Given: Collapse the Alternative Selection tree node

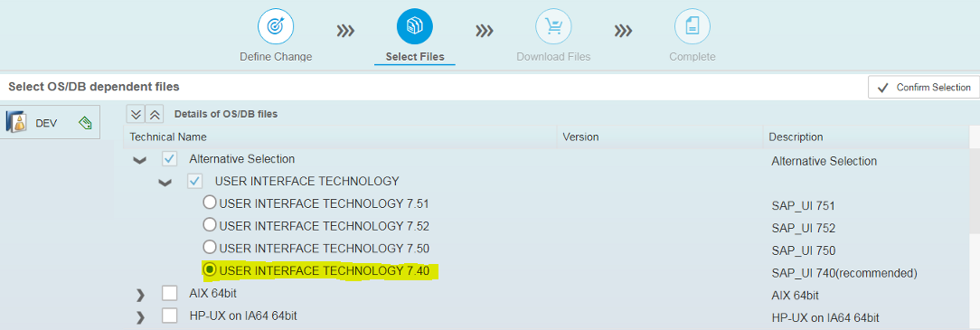Looking at the screenshot, I should pos(140,161).
